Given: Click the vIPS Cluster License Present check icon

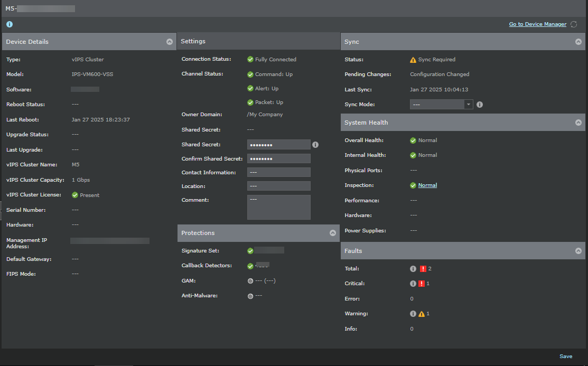Looking at the screenshot, I should click(x=74, y=195).
